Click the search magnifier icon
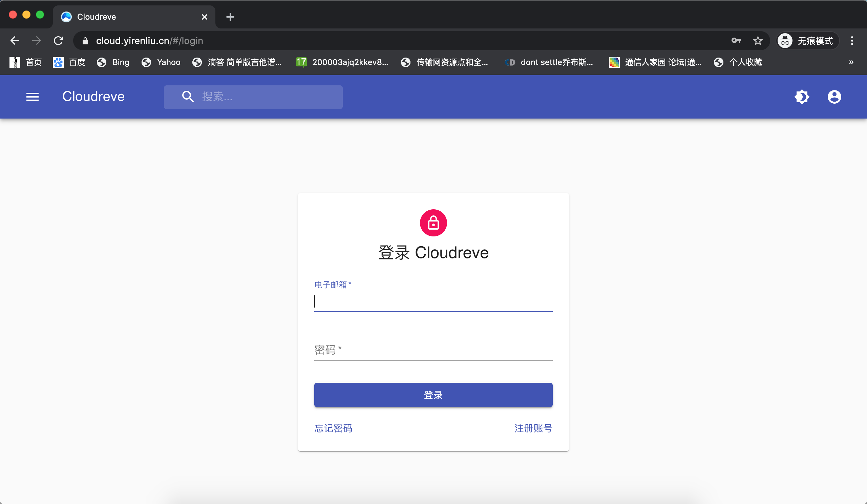The height and width of the screenshot is (504, 867). [x=188, y=97]
